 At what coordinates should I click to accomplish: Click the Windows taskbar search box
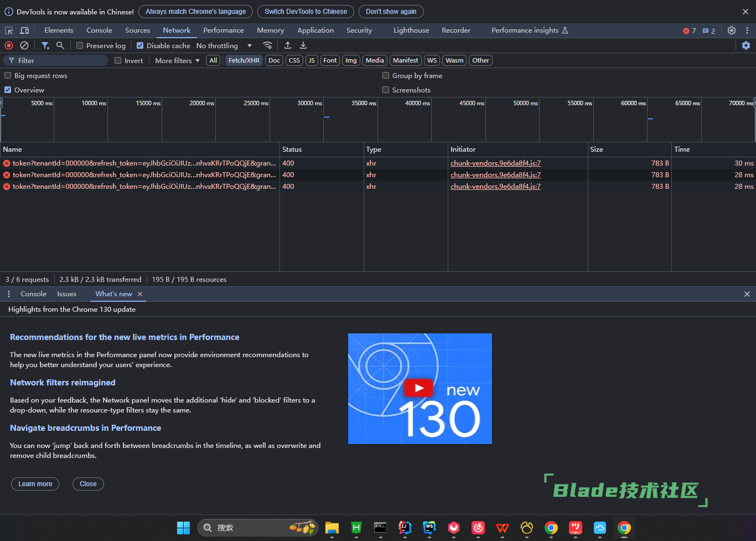point(258,528)
